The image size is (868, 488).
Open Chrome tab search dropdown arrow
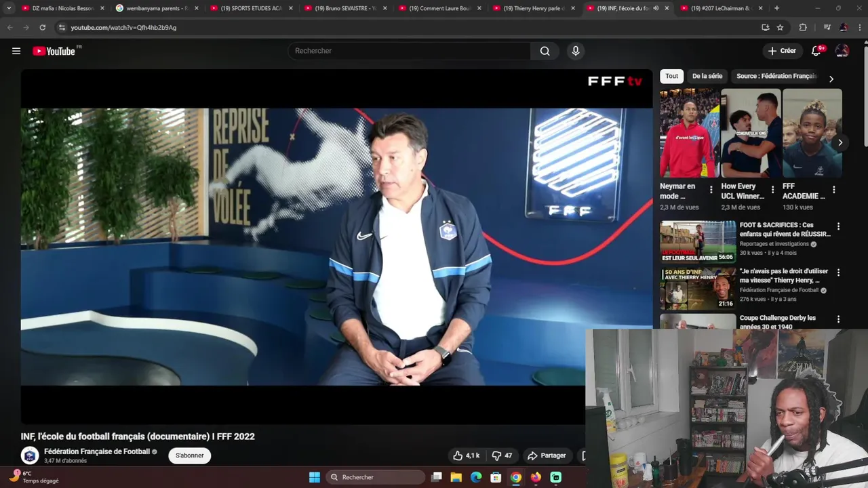point(9,8)
